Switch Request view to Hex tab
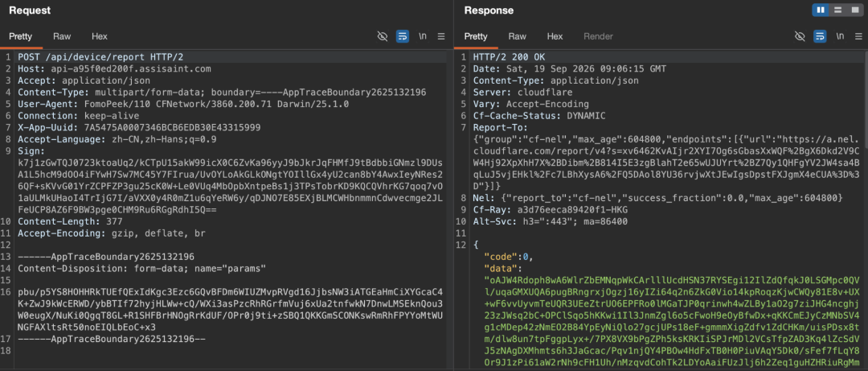 (100, 36)
